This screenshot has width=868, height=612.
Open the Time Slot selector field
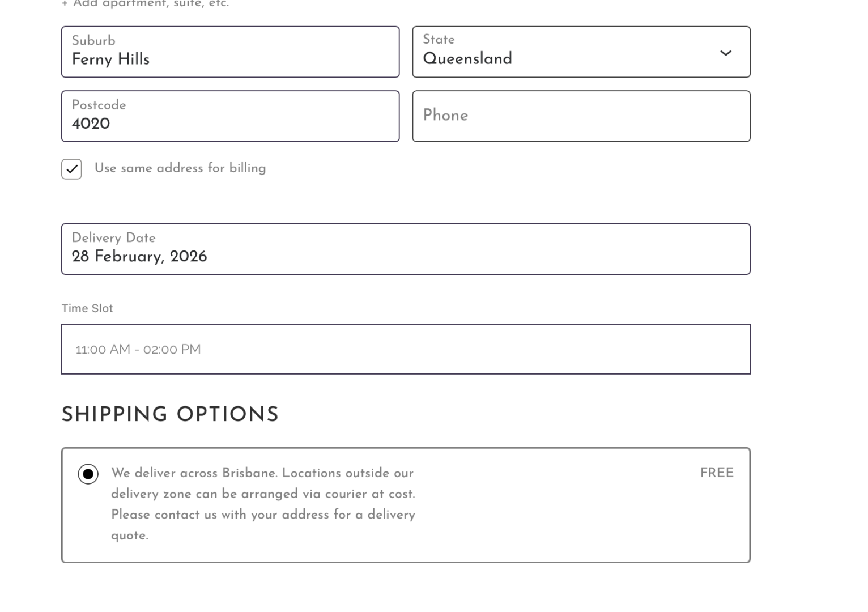click(406, 349)
